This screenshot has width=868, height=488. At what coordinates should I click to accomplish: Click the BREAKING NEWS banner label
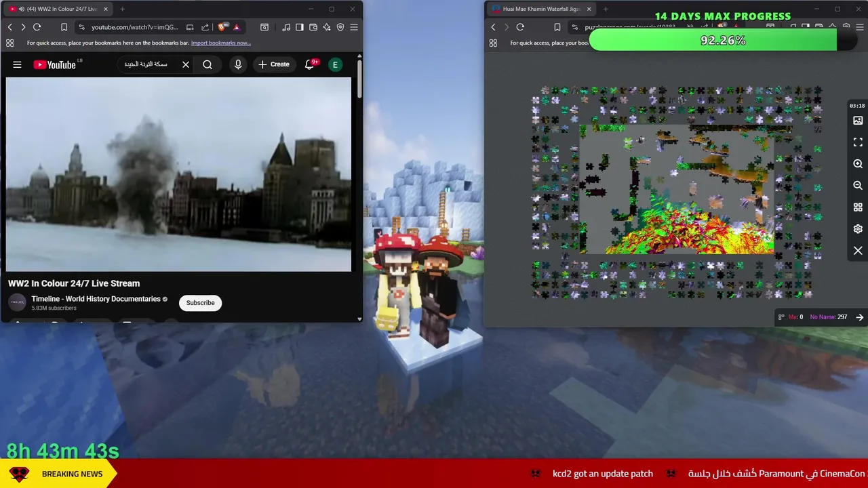coord(72,474)
